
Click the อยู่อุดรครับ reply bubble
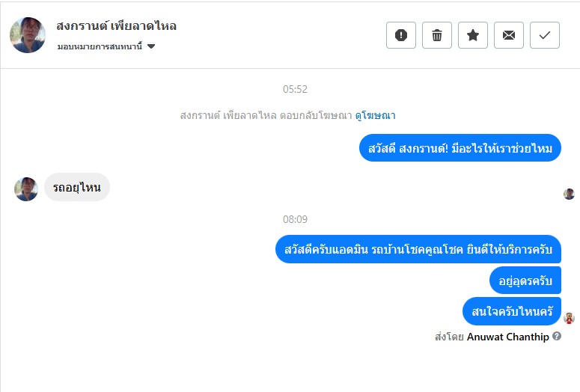pyautogui.click(x=525, y=281)
